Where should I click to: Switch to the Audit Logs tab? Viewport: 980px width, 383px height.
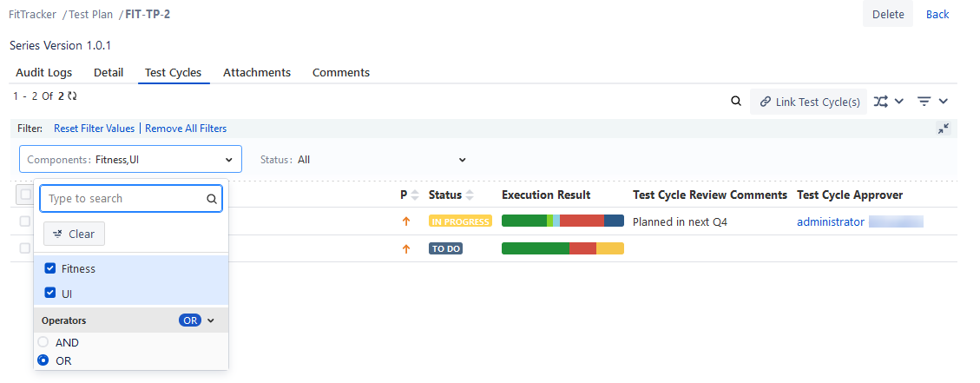(44, 73)
